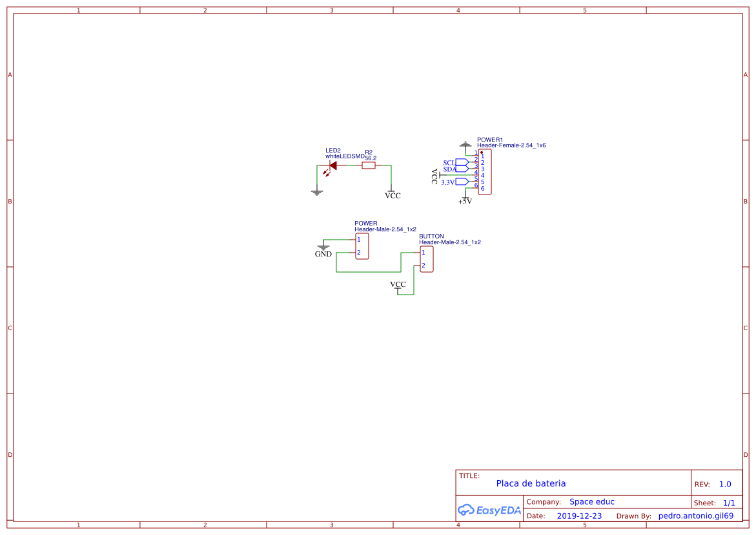The image size is (756, 535).
Task: Click the EasyEDA logo in title block
Action: (489, 510)
